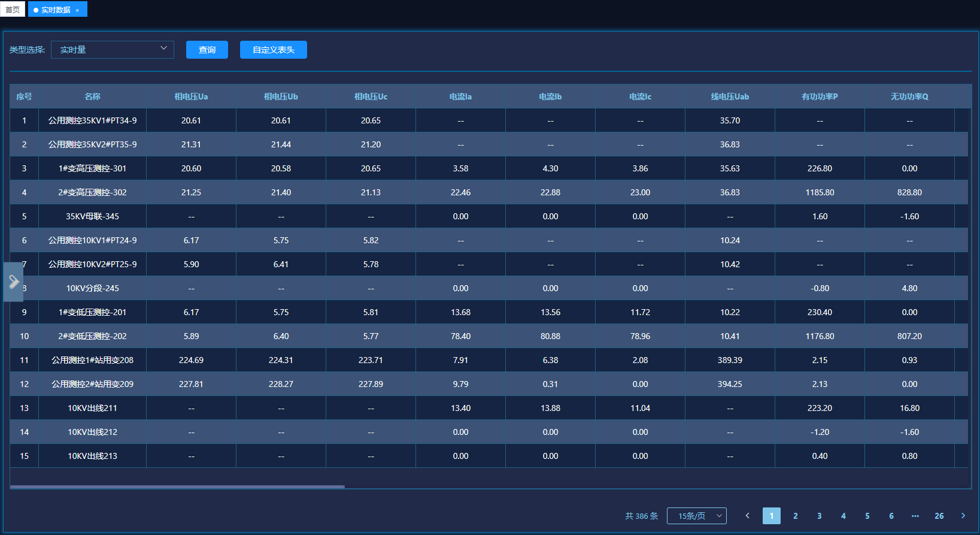Open the left side panel arrow handle
980x535 pixels.
(13, 282)
